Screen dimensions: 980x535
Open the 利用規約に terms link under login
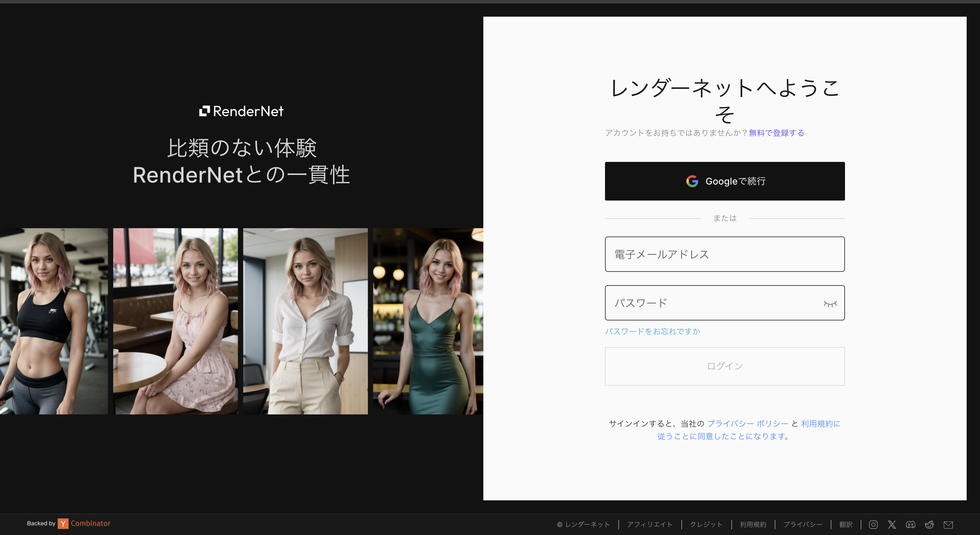821,423
